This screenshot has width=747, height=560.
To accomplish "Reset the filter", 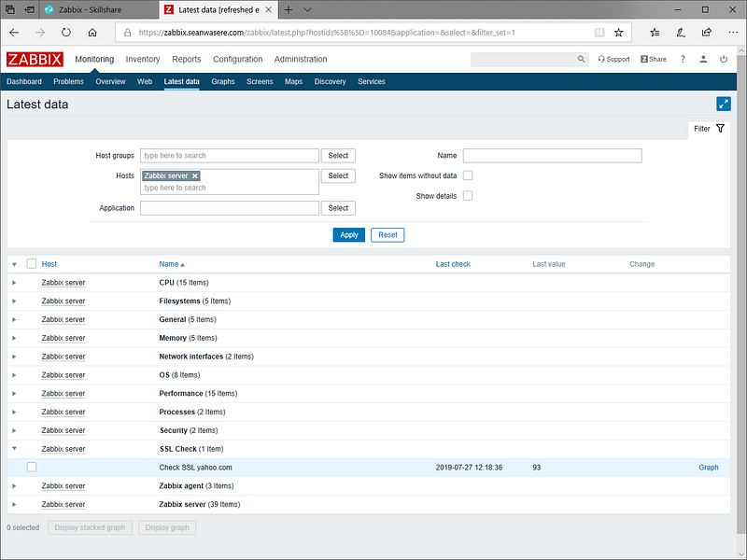I will [388, 235].
